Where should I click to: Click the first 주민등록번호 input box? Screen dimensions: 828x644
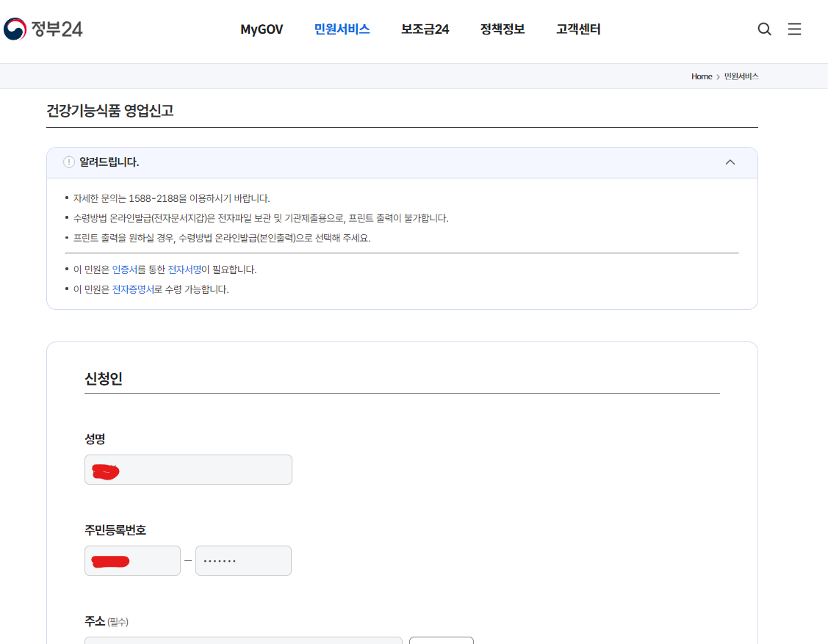(x=132, y=560)
